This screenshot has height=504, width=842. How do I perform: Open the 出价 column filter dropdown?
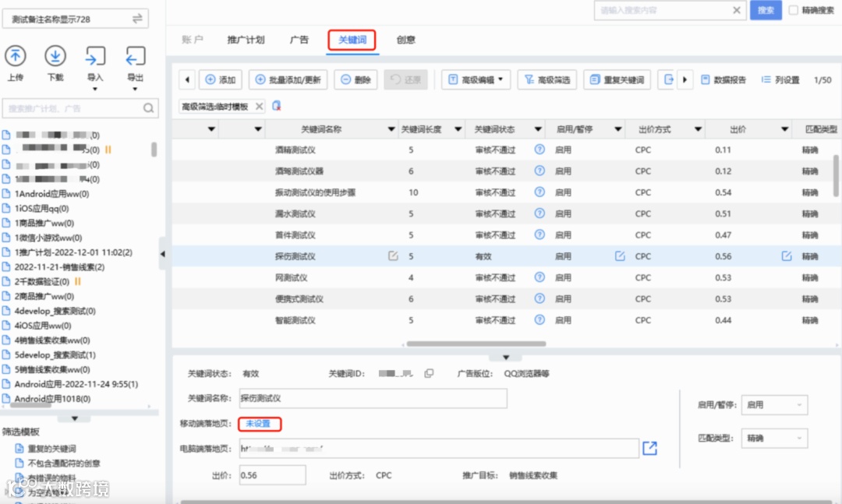[x=784, y=129]
